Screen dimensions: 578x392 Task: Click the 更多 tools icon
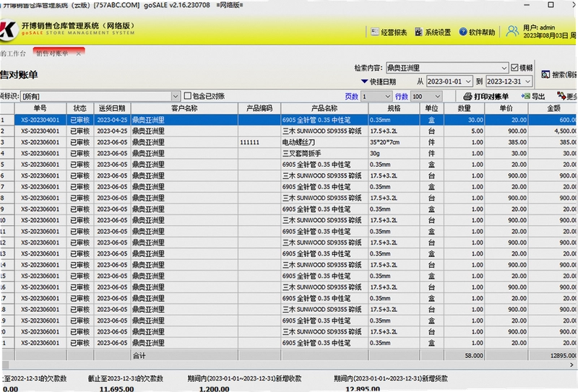pyautogui.click(x=561, y=96)
